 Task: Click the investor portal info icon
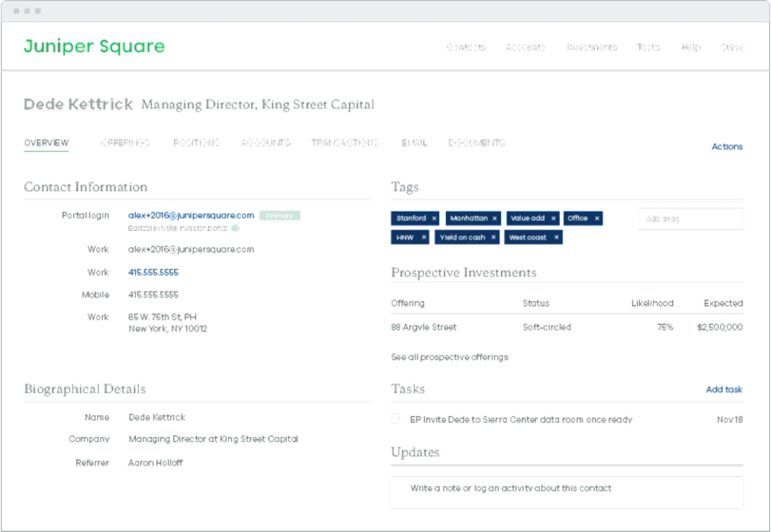[235, 227]
